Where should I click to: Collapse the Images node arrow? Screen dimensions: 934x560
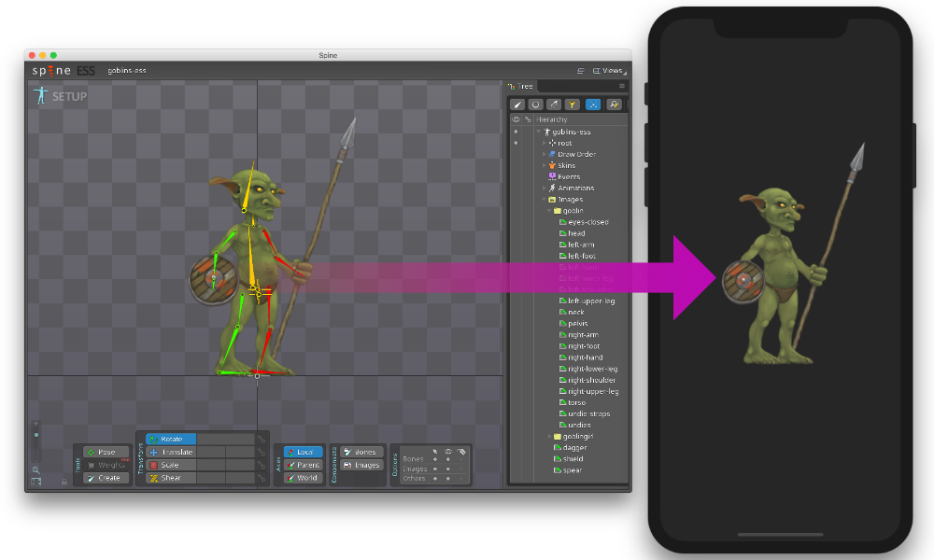pos(544,200)
